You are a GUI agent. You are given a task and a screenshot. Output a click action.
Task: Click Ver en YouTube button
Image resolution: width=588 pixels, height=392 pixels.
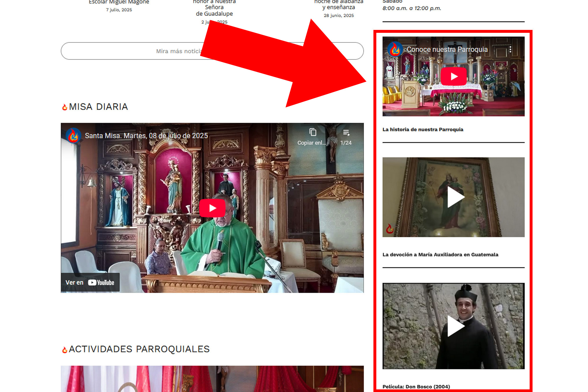tap(90, 283)
